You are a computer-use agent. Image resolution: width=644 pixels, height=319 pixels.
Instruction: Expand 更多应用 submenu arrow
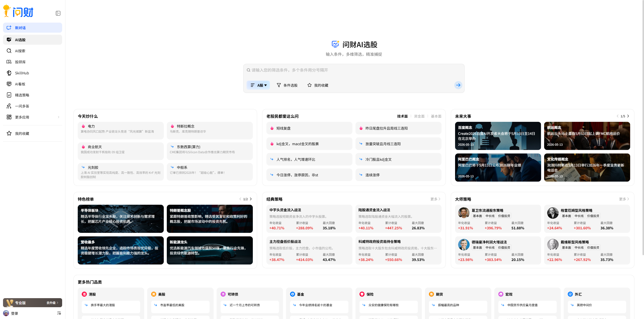(59, 117)
